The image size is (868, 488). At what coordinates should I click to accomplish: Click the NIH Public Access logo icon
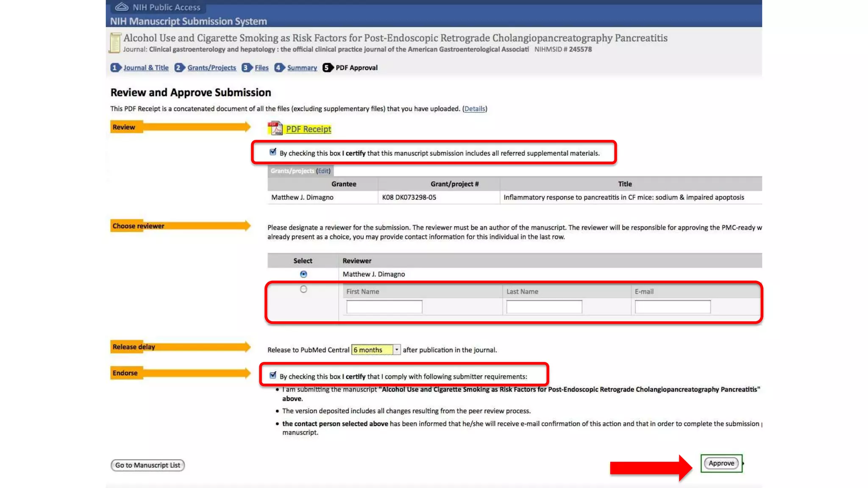122,7
